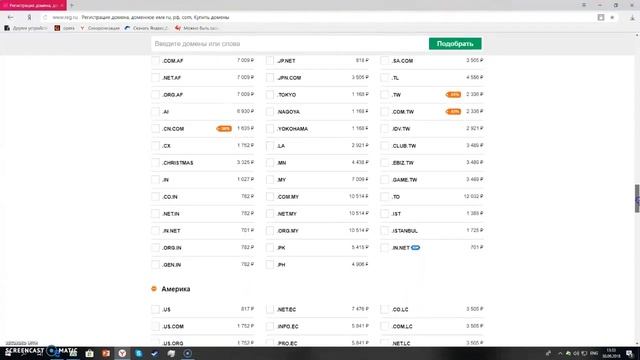Tick the .CHRISTMAS domain checkbox
Image resolution: width=640 pixels, height=360 pixels.
156,163
